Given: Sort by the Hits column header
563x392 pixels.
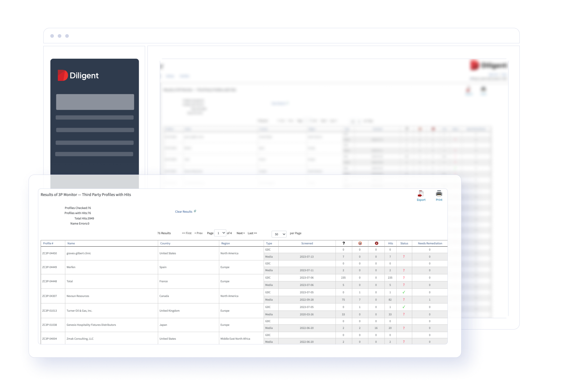Looking at the screenshot, I should pos(390,243).
